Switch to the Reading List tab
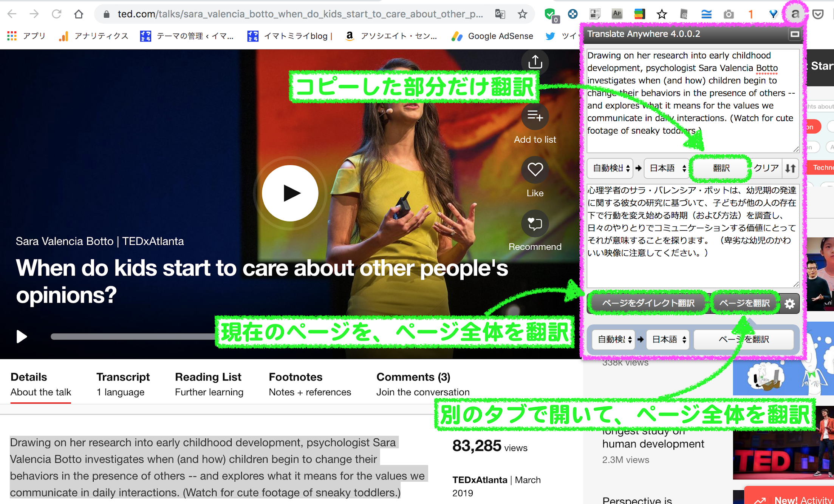 [209, 384]
